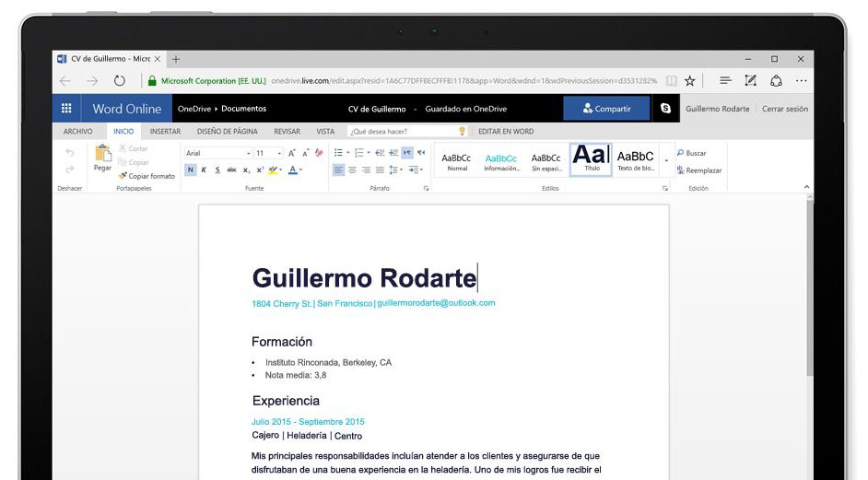This screenshot has height=480, width=868.
Task: Click the Cortar scissors command
Action: (x=133, y=148)
